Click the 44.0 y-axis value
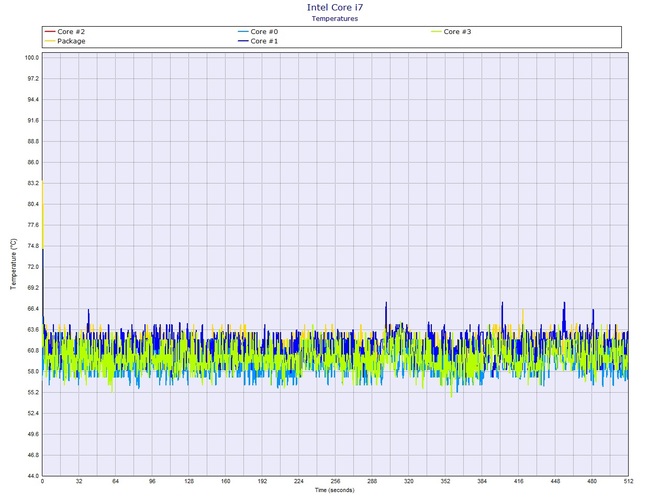The width and height of the screenshot is (670, 502). click(33, 476)
